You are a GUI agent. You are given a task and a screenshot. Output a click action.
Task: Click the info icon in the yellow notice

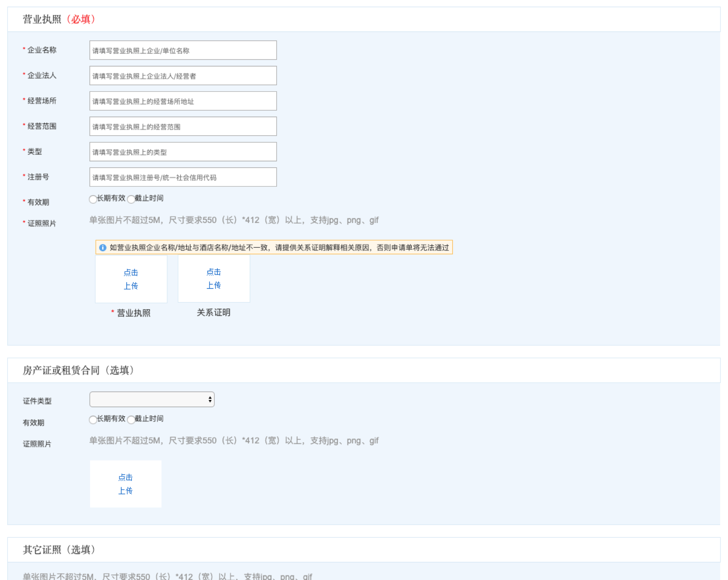coord(103,248)
